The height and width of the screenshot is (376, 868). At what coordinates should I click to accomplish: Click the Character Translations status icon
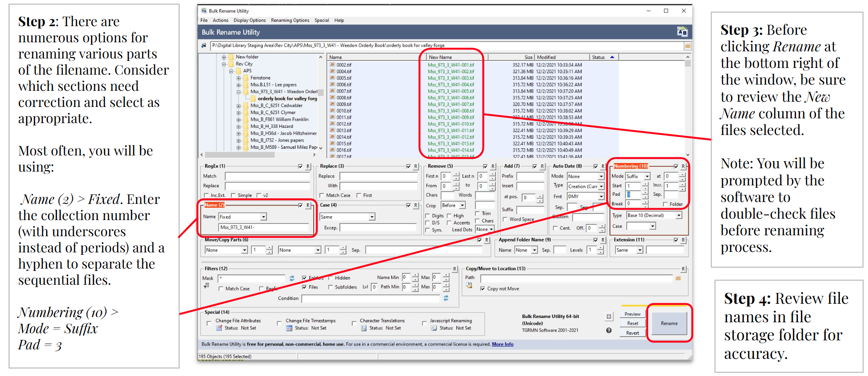pyautogui.click(x=364, y=328)
